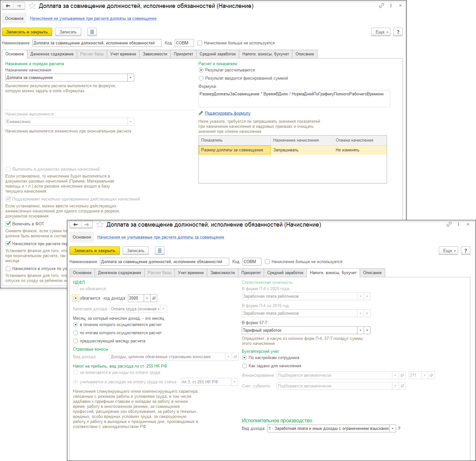
Task: Click Записать и закрыть in the rear window
Action: pos(27,32)
